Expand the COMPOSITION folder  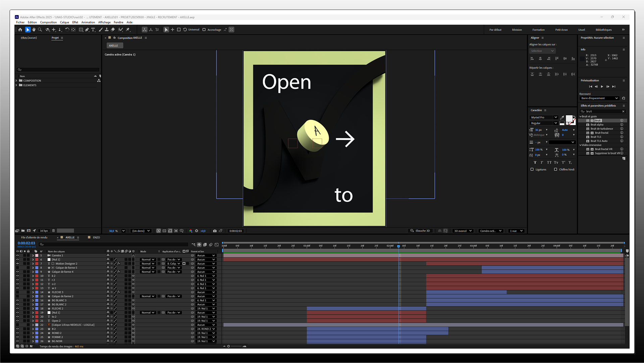pyautogui.click(x=16, y=81)
